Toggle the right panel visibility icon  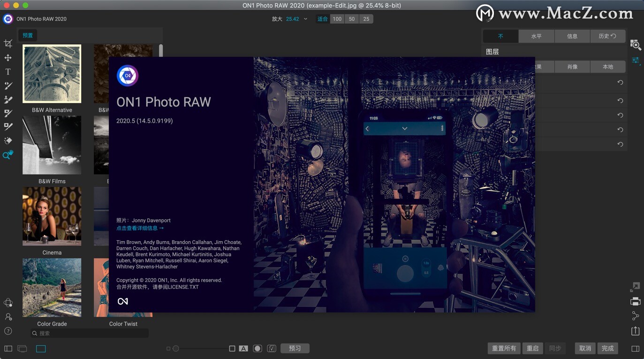(636, 349)
